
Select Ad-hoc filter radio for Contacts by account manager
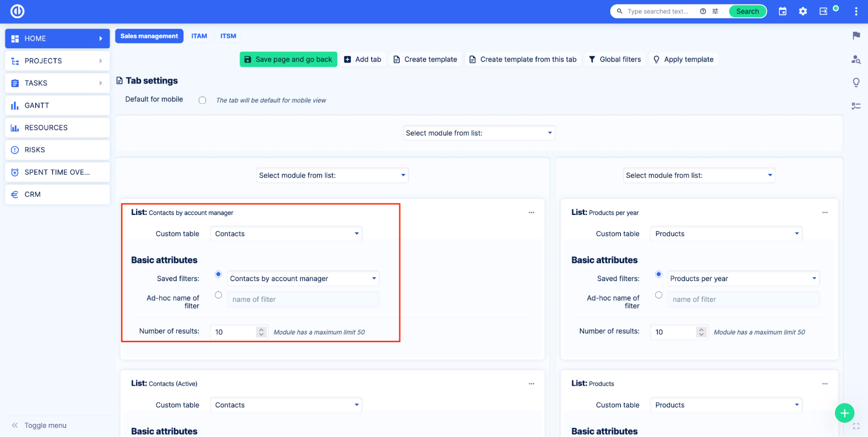coord(218,295)
